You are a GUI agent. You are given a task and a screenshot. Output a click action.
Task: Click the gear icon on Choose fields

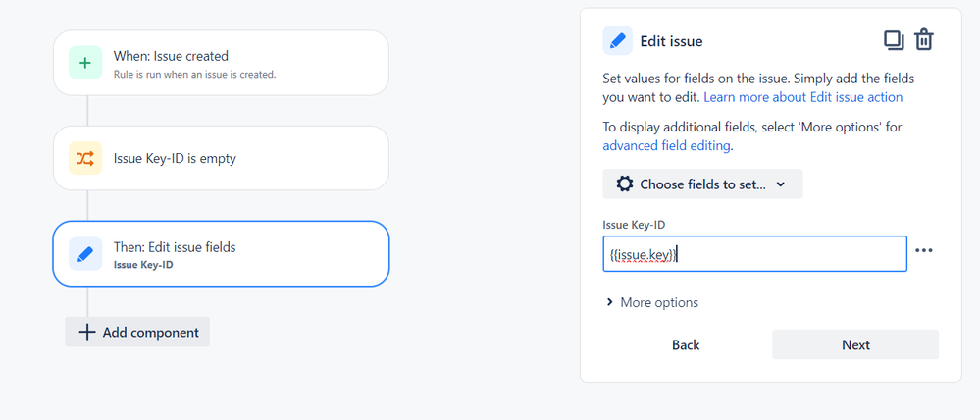[x=624, y=184]
